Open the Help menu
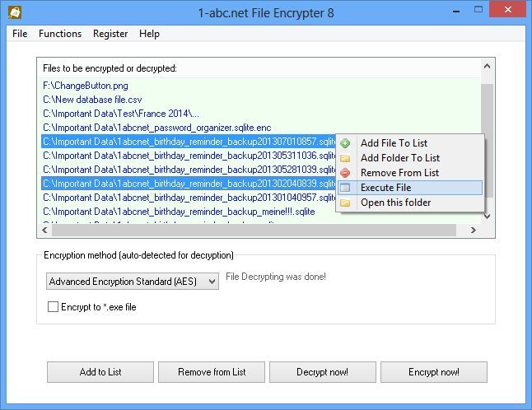Viewport: 532px width, 410px height. pos(149,34)
